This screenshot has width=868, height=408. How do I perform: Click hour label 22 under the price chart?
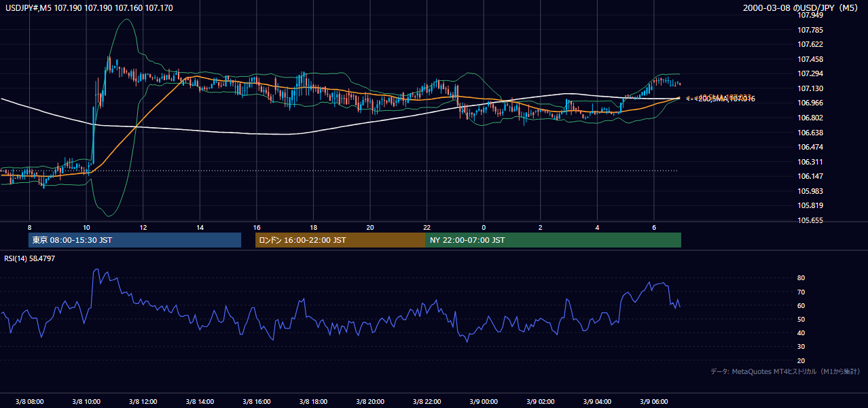coord(427,227)
